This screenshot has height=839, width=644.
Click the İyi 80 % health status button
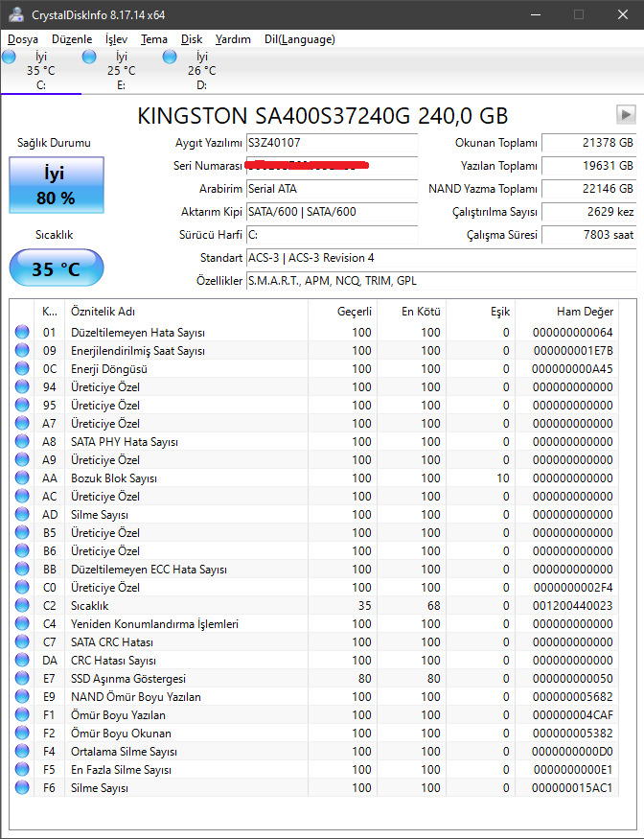pos(57,185)
